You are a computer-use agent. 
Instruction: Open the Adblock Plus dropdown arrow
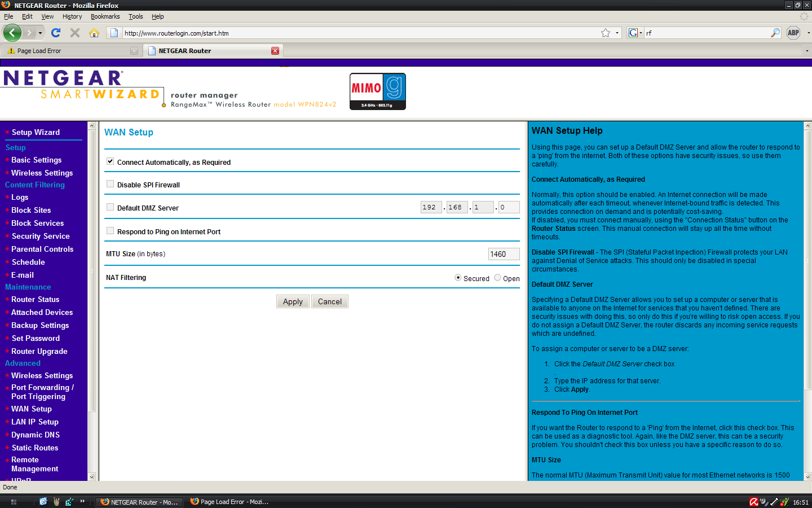tap(809, 33)
